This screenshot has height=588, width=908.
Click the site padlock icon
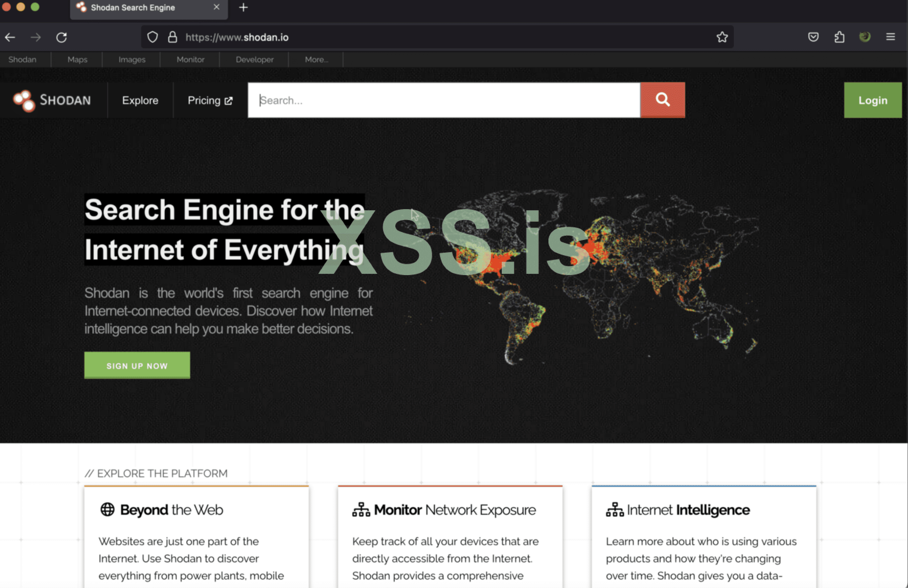tap(172, 37)
